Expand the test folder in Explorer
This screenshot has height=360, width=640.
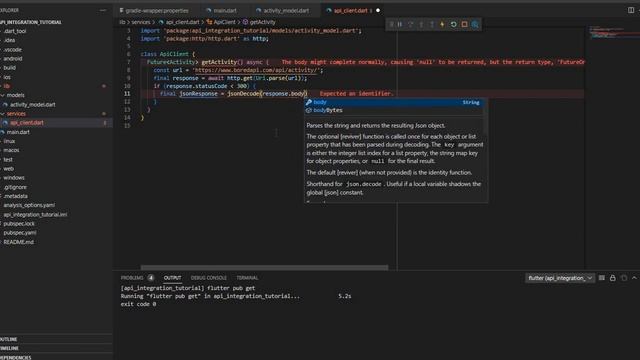pos(8,160)
